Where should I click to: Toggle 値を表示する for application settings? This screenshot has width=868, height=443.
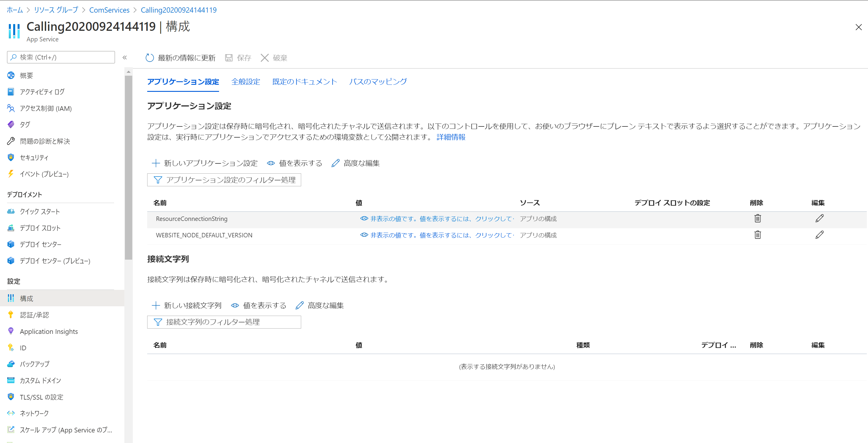click(x=294, y=163)
